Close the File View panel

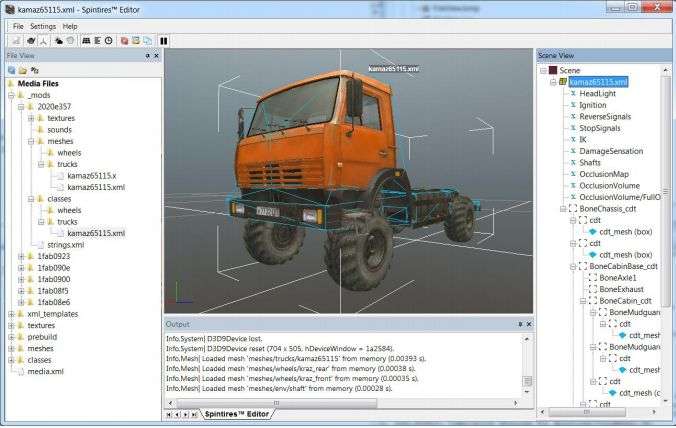click(x=155, y=56)
